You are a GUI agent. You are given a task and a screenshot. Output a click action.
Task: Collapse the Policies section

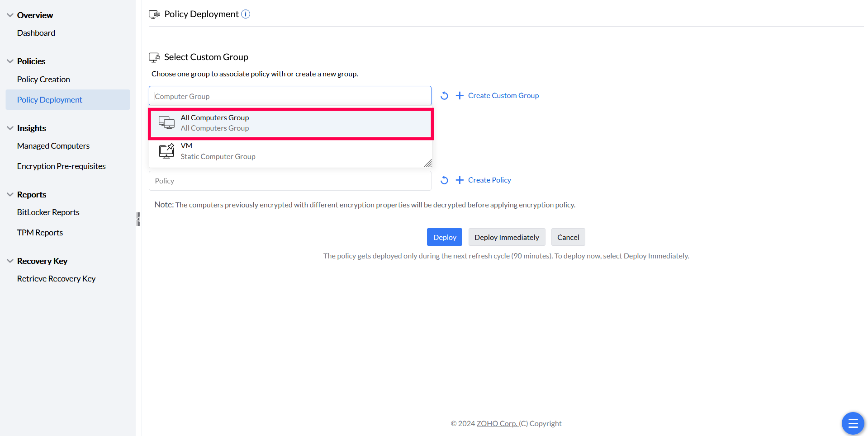(10, 61)
